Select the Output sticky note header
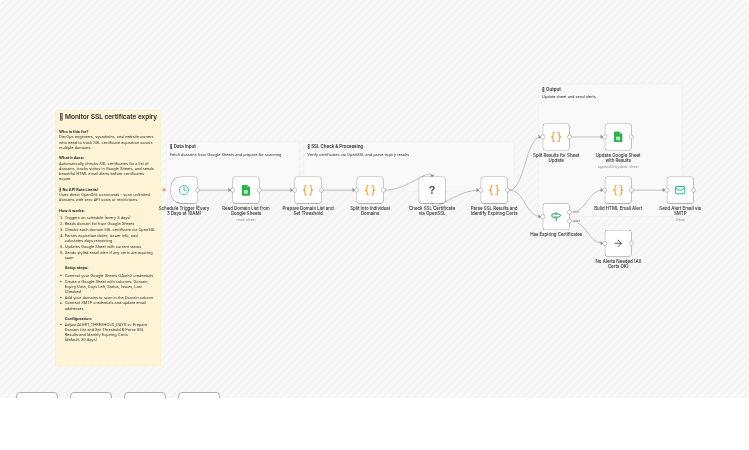The image size is (749, 450). tap(552, 90)
